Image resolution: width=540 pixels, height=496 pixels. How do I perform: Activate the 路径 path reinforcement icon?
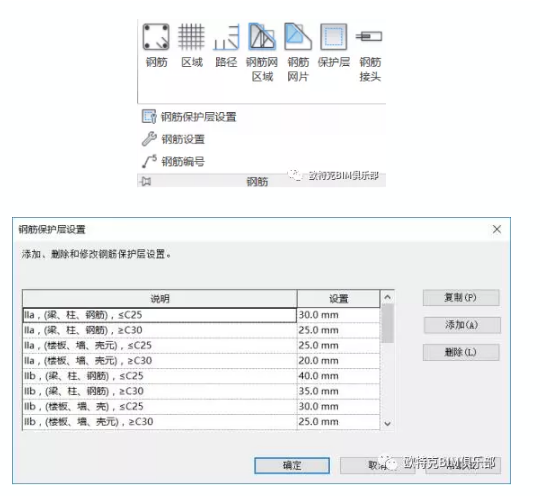(x=226, y=37)
